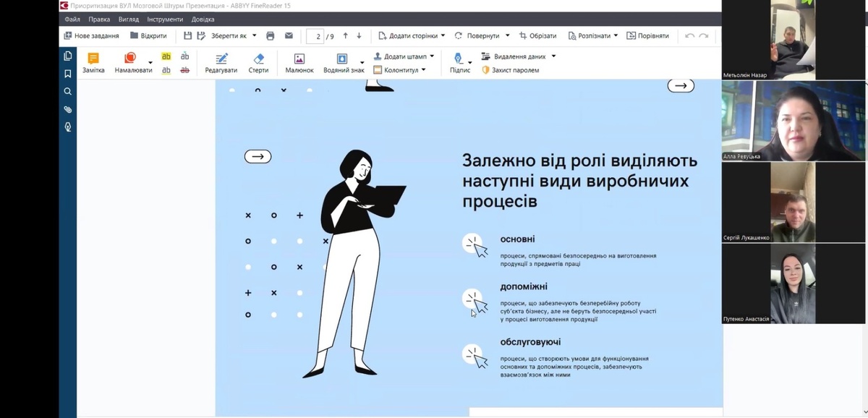Screen dimensions: 868x418
Task: Click the Print icon in the toolbar
Action: coord(271,35)
